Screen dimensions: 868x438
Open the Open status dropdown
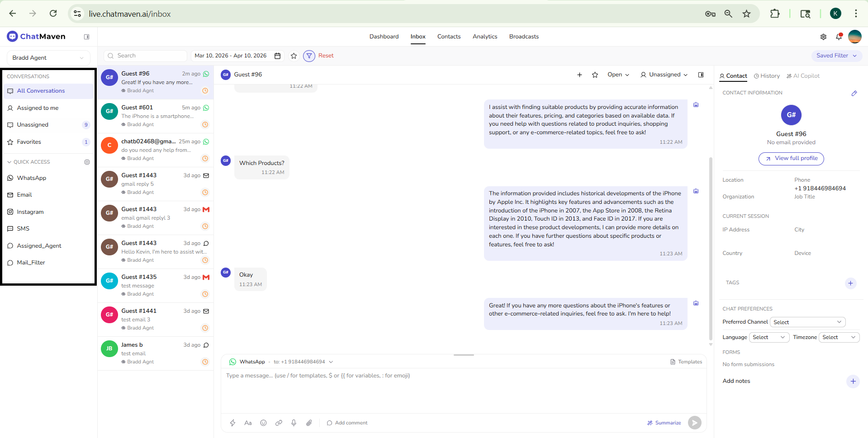[618, 75]
